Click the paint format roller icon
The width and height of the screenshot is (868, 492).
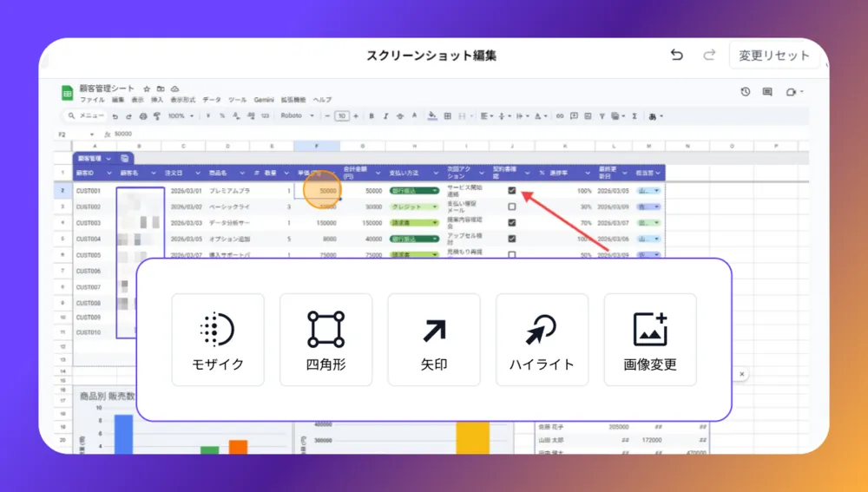pyautogui.click(x=157, y=116)
